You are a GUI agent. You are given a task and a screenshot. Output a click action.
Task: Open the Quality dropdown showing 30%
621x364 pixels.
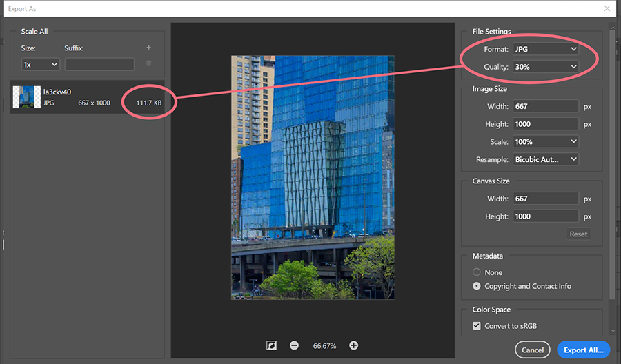[545, 67]
